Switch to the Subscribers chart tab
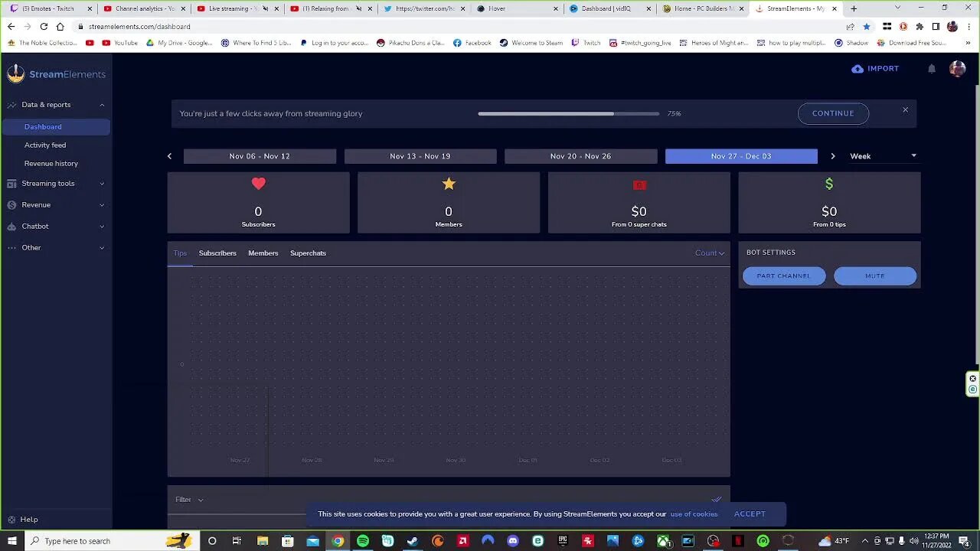Screen dimensions: 980x551 (x=217, y=253)
